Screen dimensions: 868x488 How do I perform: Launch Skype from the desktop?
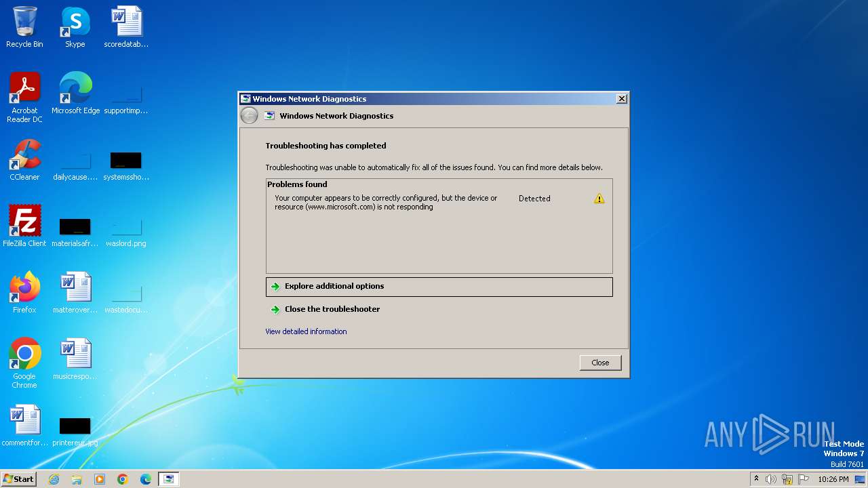75,28
